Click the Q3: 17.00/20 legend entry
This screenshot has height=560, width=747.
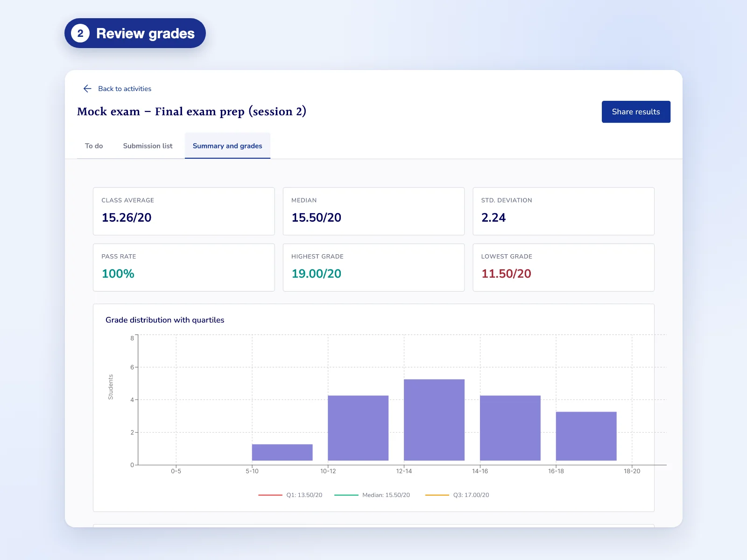tap(457, 495)
